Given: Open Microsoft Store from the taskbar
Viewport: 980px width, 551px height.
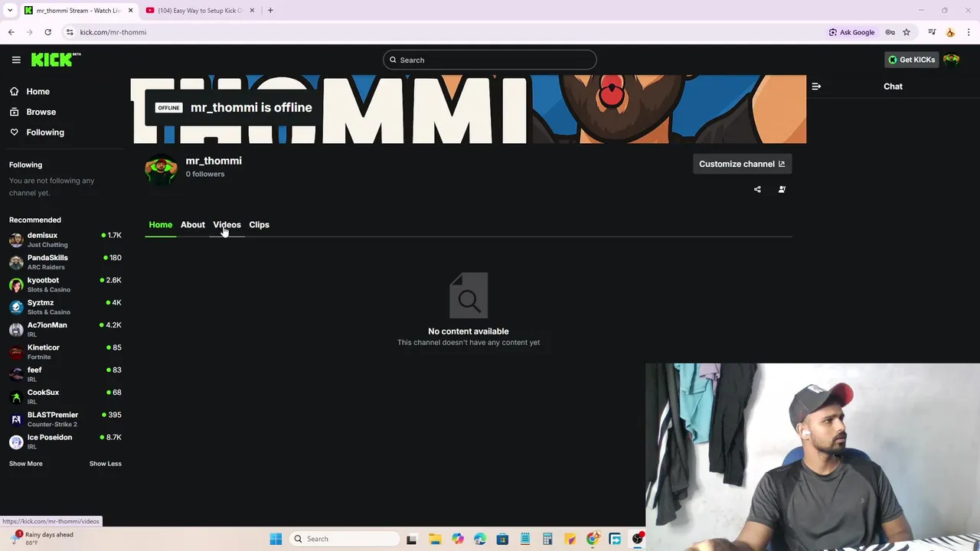Looking at the screenshot, I should pos(502,539).
